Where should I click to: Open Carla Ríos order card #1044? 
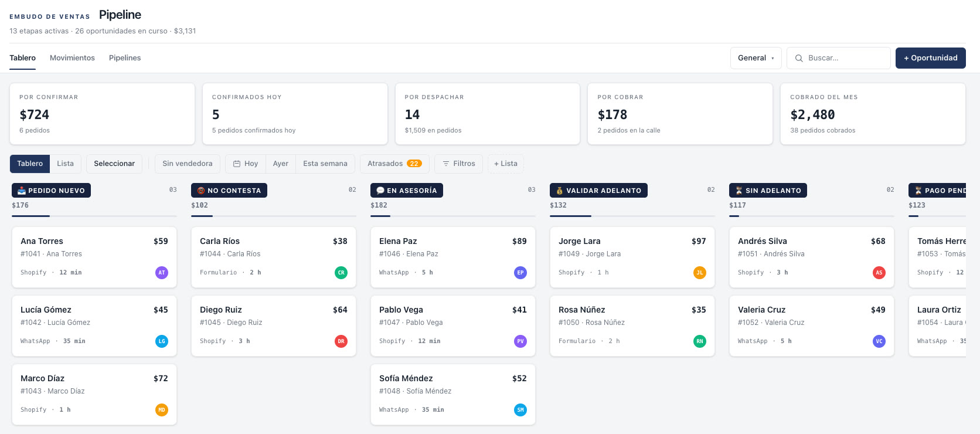click(274, 257)
